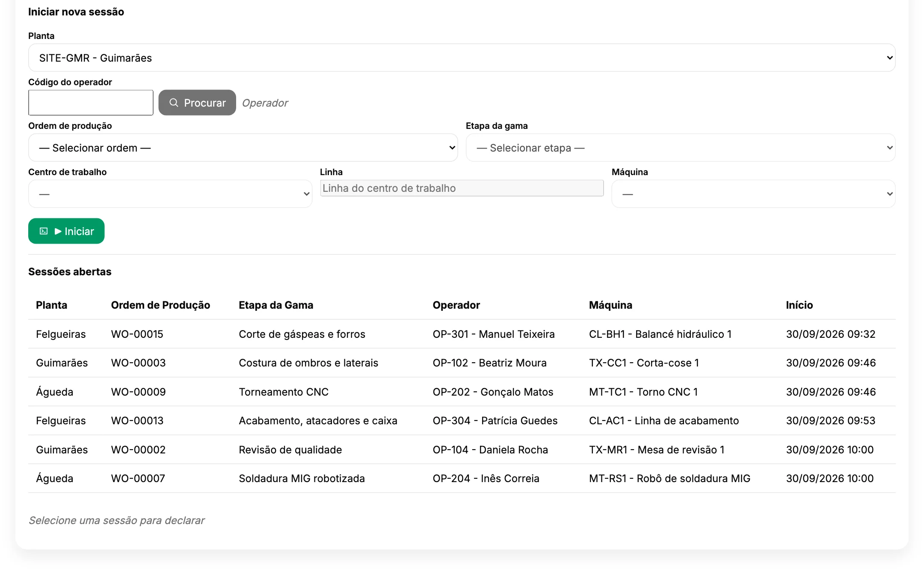924x578 pixels.
Task: Expand the Etapa da gama dropdown
Action: click(681, 148)
